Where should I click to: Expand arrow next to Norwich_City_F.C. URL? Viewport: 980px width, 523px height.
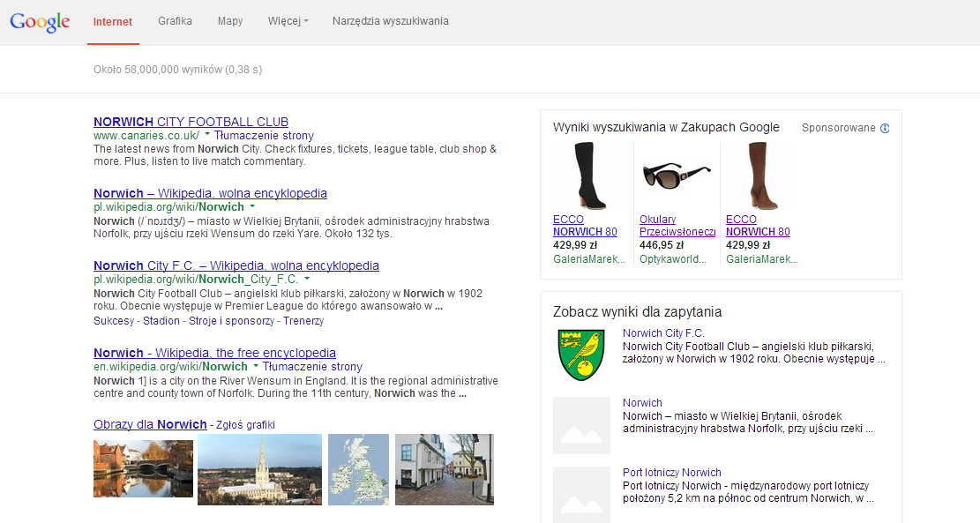coord(307,278)
